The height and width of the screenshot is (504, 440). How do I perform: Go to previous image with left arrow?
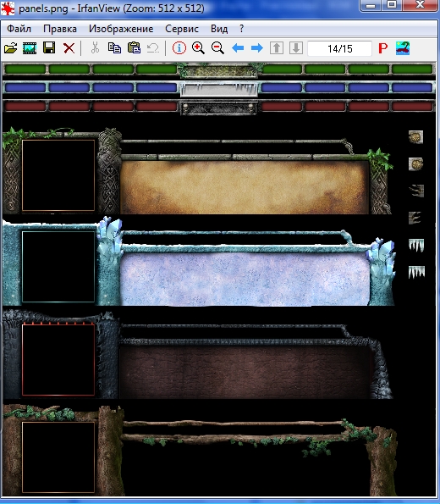click(238, 48)
